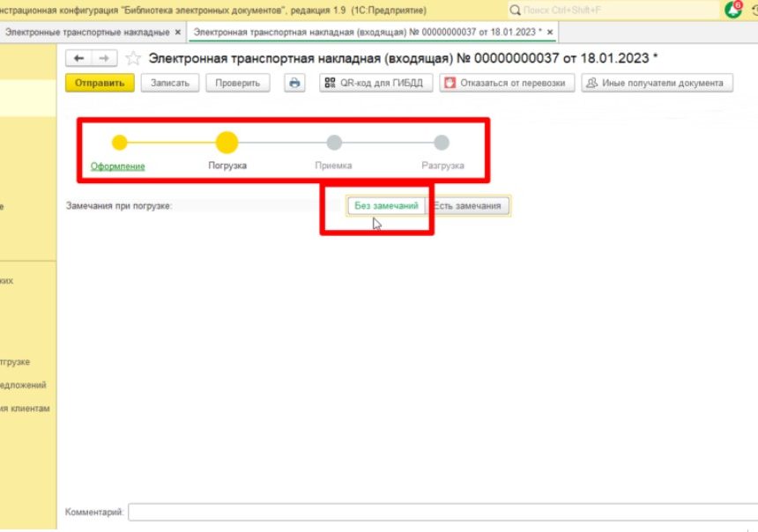The width and height of the screenshot is (758, 532).
Task: Select the 'Приемка' stage circle
Action: pyautogui.click(x=334, y=143)
